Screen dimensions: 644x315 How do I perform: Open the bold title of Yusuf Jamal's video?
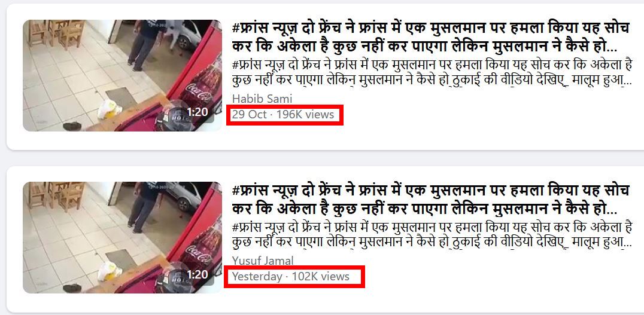tap(430, 199)
